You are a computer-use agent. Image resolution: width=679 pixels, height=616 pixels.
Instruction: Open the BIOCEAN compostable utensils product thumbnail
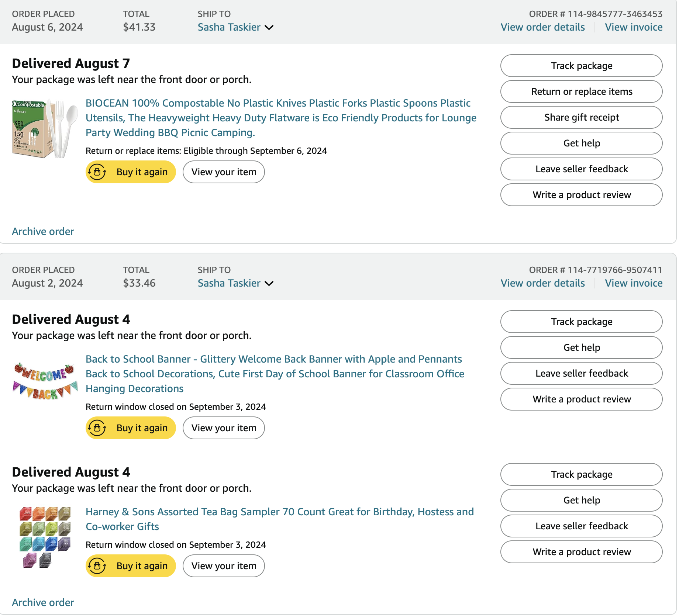point(45,128)
